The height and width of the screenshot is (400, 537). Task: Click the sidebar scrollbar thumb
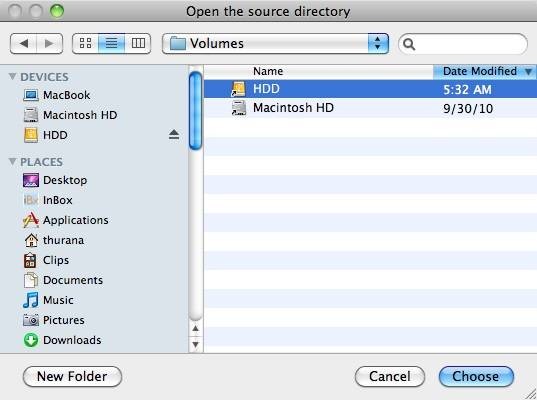[196, 111]
